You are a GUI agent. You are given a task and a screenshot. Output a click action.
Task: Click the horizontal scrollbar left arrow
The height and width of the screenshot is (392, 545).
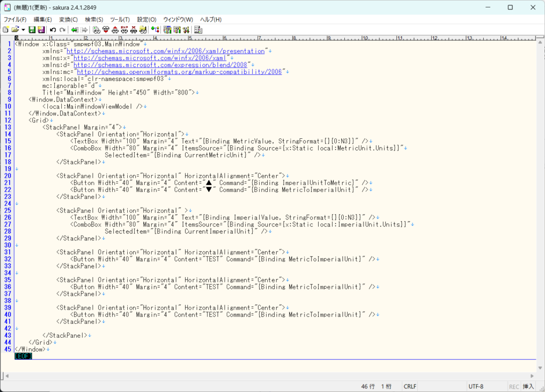(x=7, y=376)
